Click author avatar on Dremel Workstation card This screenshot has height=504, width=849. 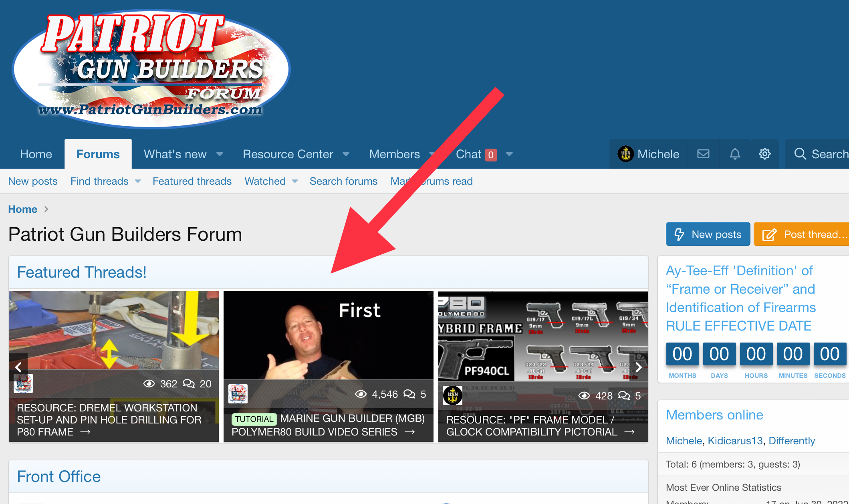[23, 383]
